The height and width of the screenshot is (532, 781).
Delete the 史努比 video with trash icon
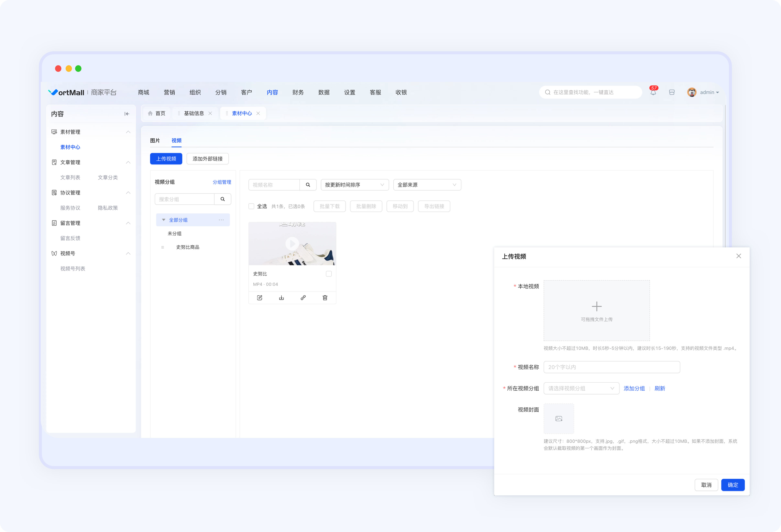click(325, 298)
